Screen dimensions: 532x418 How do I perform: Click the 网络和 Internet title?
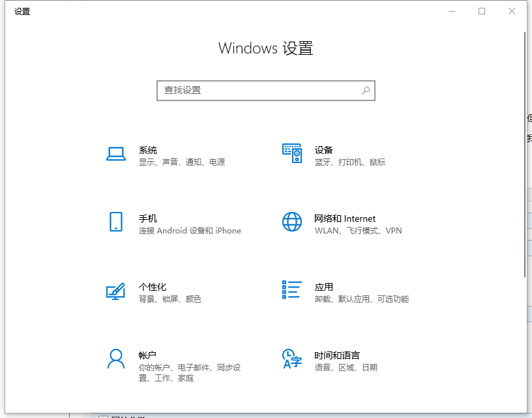(x=345, y=218)
